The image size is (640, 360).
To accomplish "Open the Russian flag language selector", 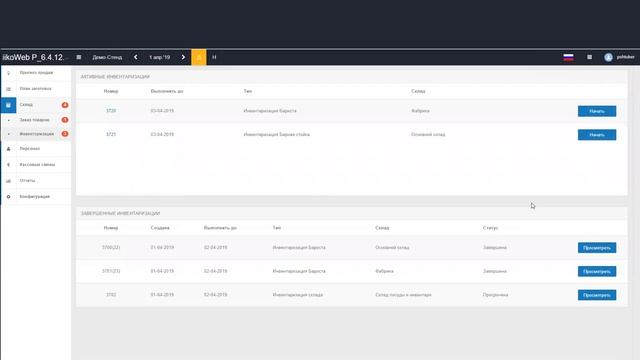I will [568, 57].
